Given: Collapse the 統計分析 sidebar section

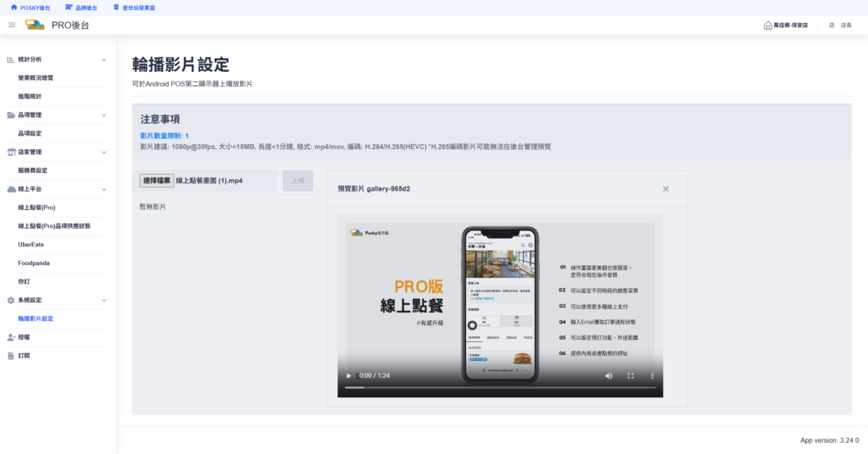Looking at the screenshot, I should pos(104,59).
